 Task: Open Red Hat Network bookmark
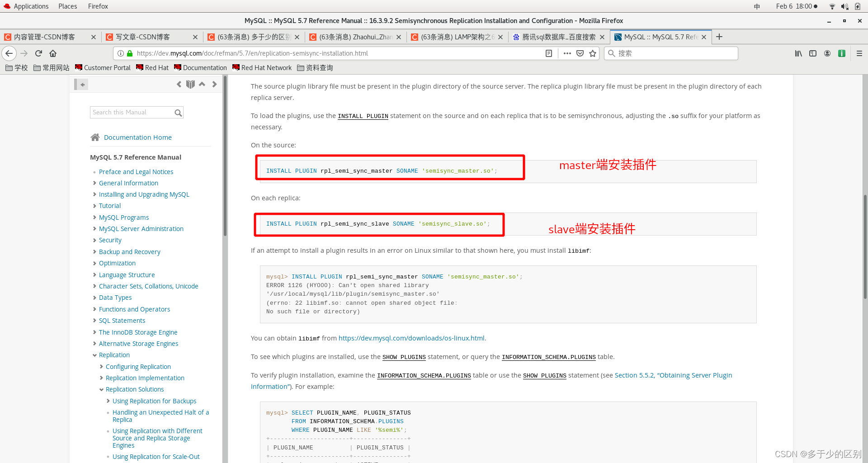[x=262, y=68]
